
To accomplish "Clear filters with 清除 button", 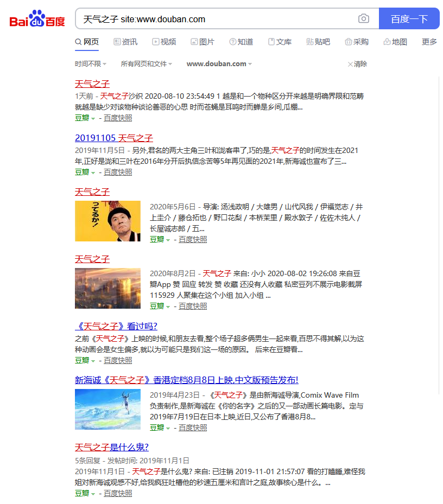I will pos(357,64).
